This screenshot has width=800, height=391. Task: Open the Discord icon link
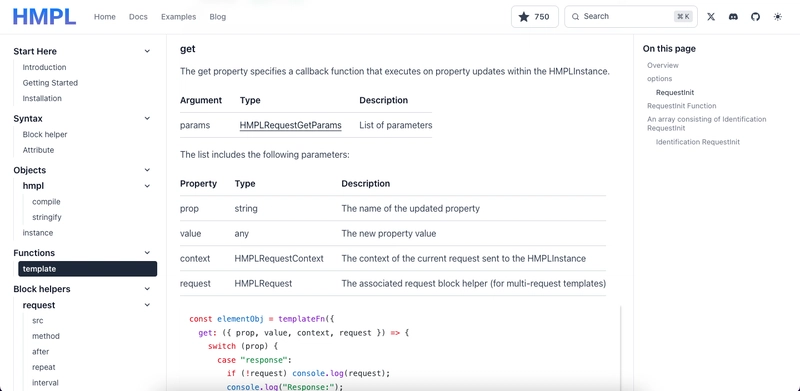coord(733,16)
